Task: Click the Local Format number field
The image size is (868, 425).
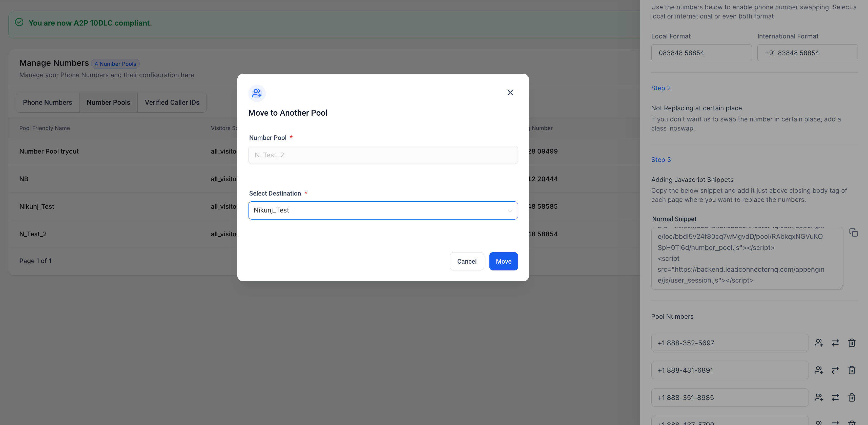Action: click(701, 53)
